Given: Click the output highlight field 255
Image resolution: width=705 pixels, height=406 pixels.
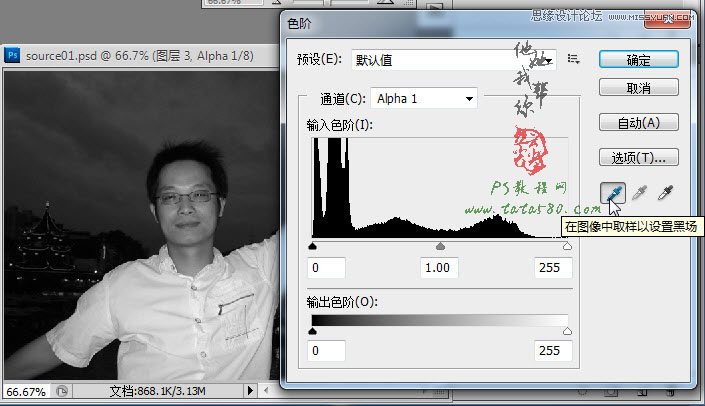Looking at the screenshot, I should [553, 351].
